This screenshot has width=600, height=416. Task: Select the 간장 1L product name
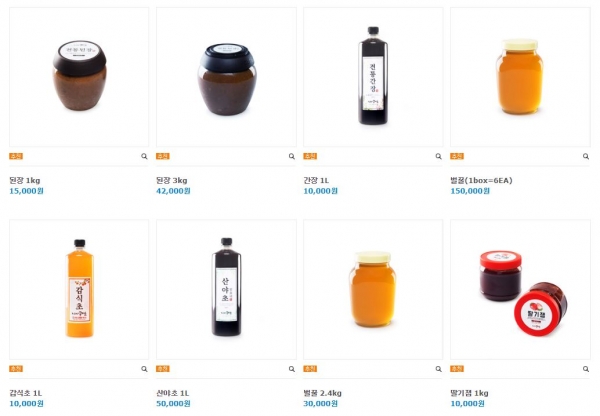point(316,180)
